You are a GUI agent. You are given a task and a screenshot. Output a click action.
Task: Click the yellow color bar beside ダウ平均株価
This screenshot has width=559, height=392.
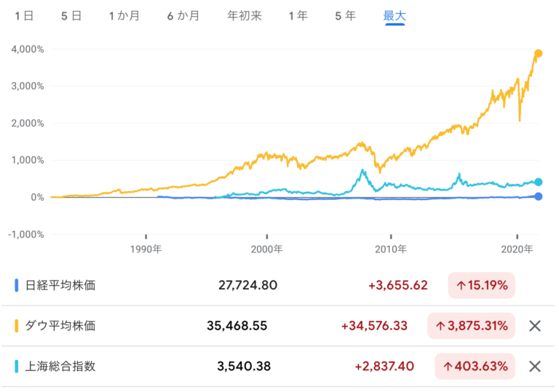point(16,326)
